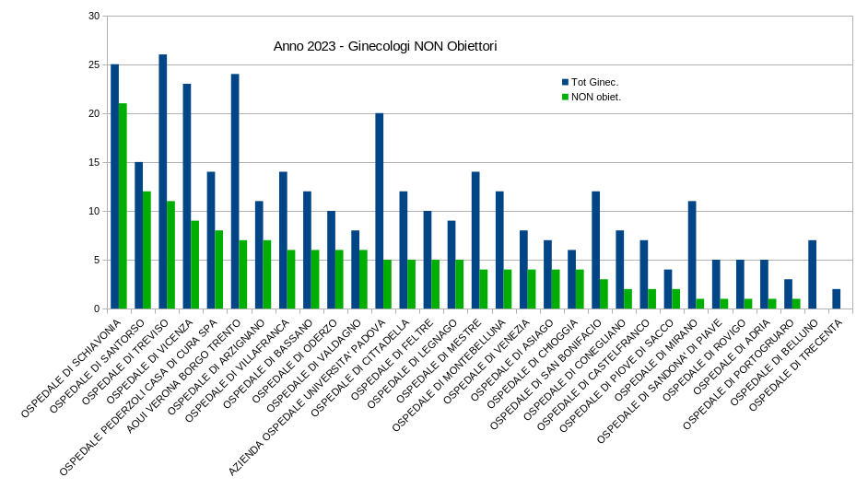The height and width of the screenshot is (489, 868).
Task: Click the blue bar for Ospedale di San Bonifacio
Action: pyautogui.click(x=595, y=250)
